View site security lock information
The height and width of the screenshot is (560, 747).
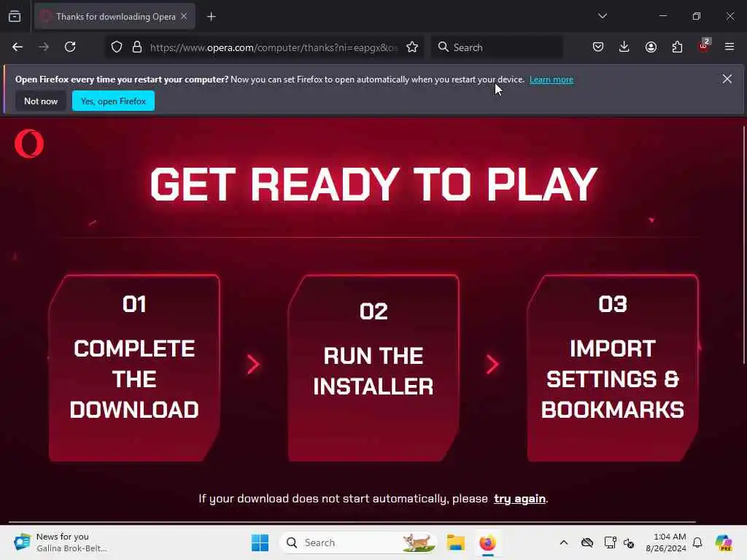(x=137, y=47)
